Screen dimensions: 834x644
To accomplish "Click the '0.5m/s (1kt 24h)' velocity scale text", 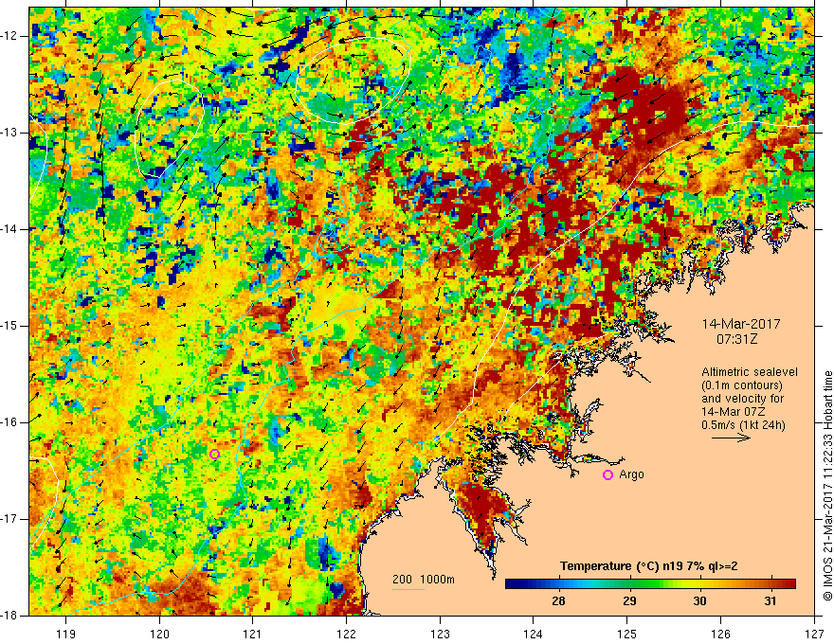I will coord(743,425).
